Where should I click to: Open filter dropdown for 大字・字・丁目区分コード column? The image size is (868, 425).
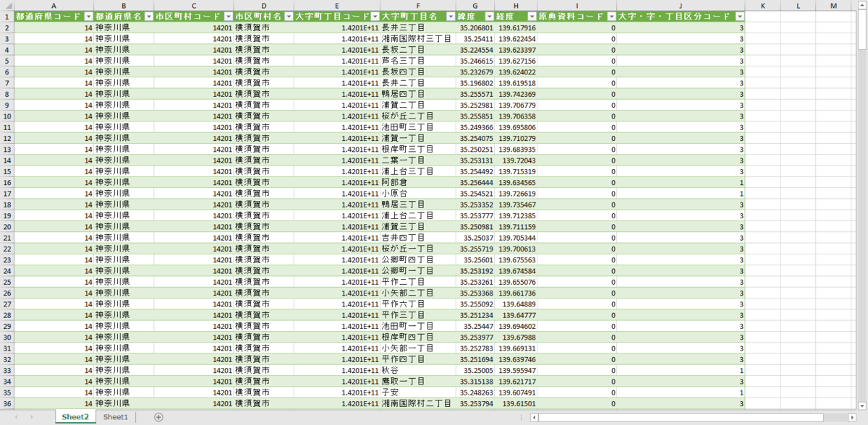(x=739, y=16)
